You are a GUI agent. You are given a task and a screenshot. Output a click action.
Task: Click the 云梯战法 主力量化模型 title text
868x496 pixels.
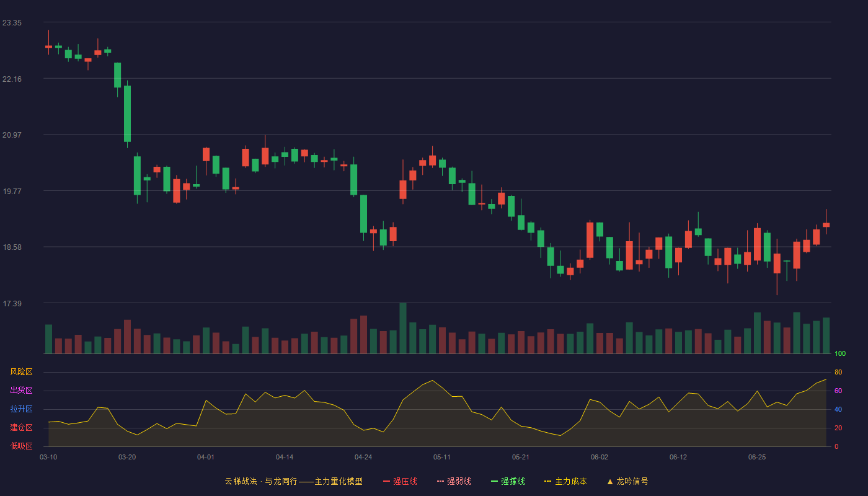click(293, 481)
